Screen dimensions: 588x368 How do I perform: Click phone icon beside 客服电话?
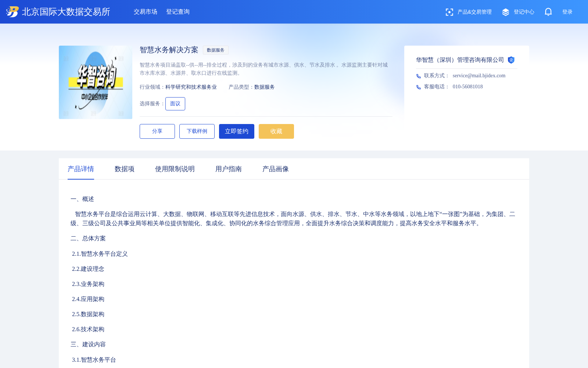(418, 87)
